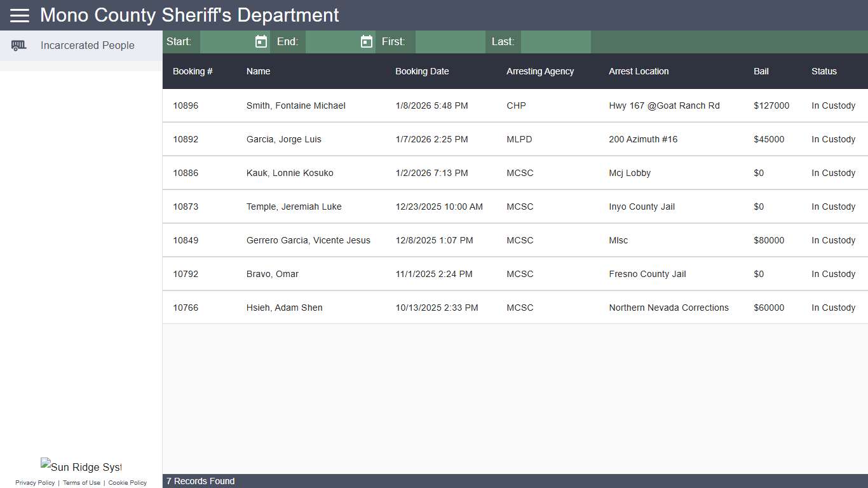This screenshot has width=868, height=488.
Task: Click the 7 Records Found status bar
Action: 200,481
